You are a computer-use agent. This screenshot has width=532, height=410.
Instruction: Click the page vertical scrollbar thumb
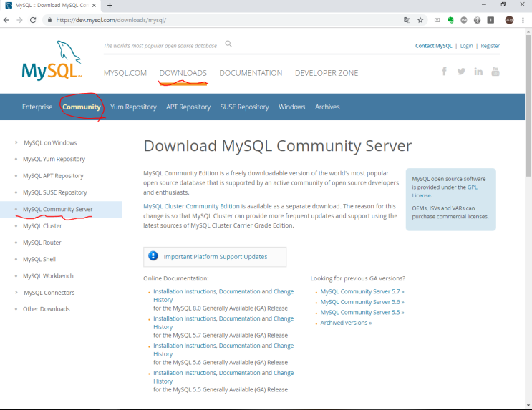(x=528, y=105)
